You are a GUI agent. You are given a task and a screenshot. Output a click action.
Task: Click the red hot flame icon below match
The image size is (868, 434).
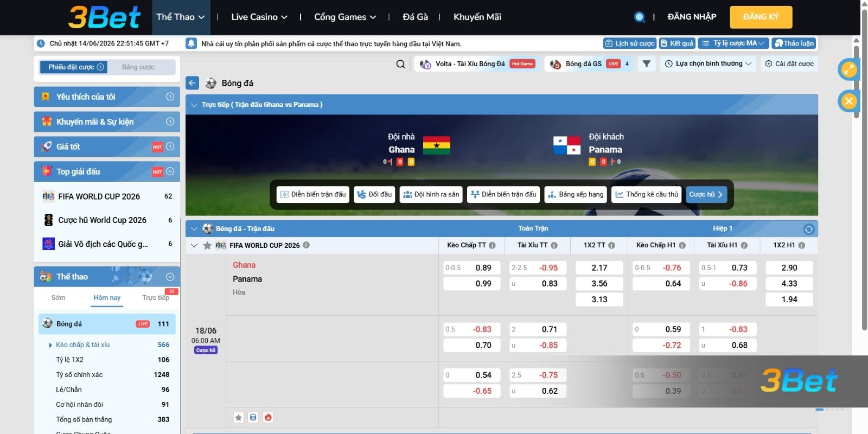tap(268, 417)
